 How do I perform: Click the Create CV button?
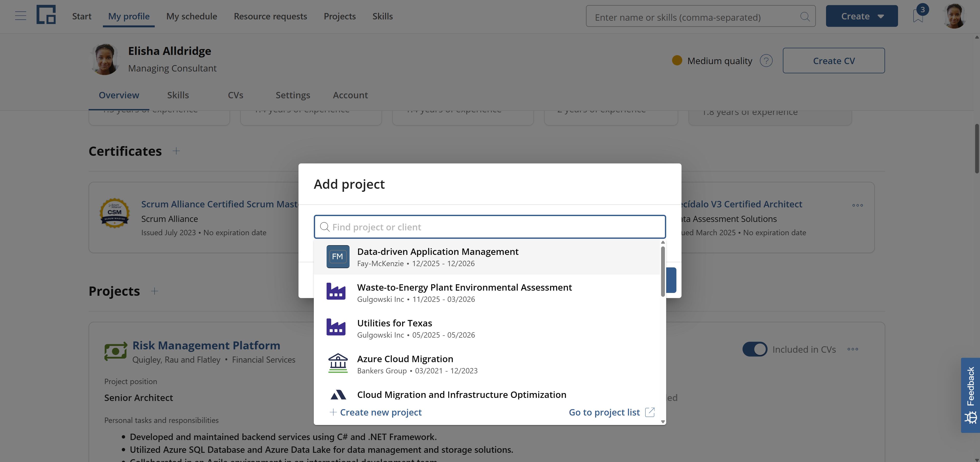(833, 61)
